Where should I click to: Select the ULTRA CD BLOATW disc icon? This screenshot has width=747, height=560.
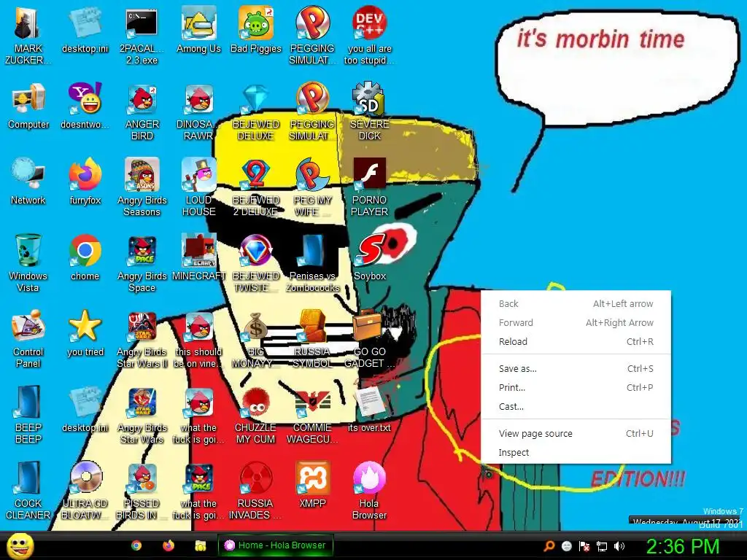(85, 490)
